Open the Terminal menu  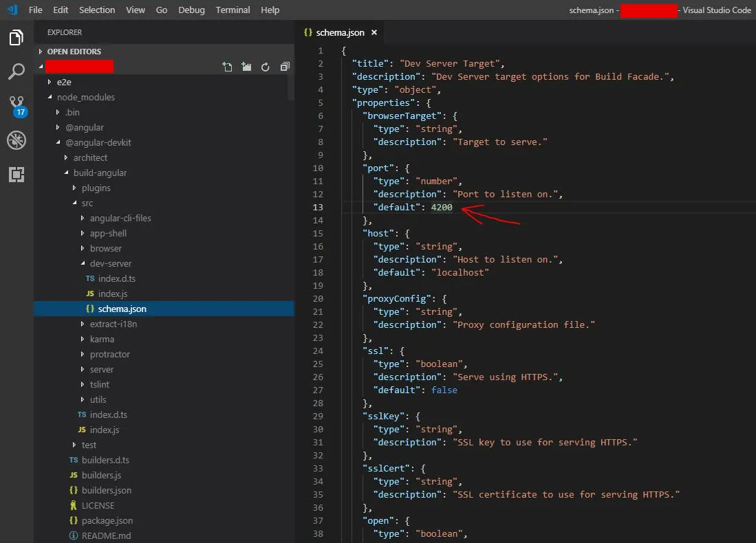point(233,10)
